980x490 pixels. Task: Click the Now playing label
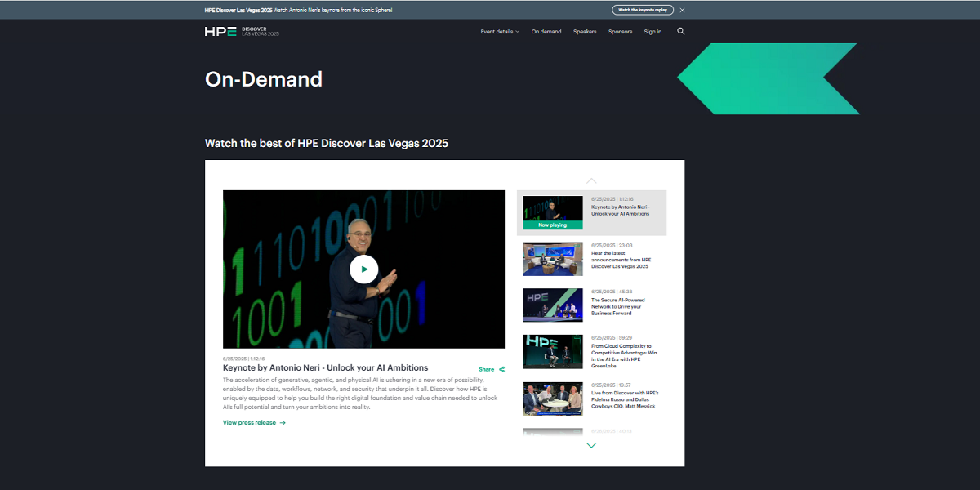(x=553, y=225)
